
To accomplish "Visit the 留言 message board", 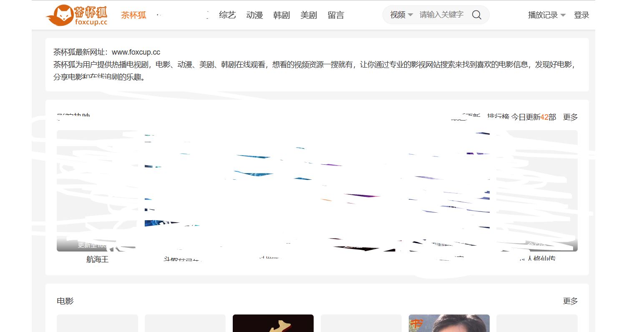I will 336,15.
